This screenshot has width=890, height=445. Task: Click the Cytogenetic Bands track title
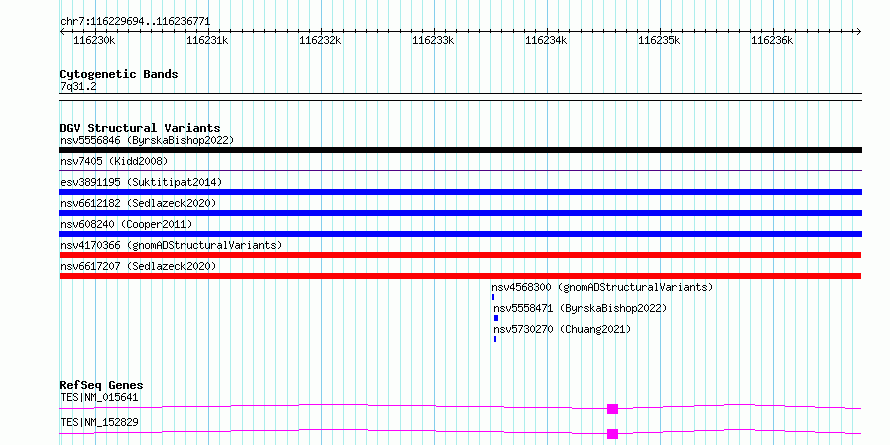pos(119,74)
